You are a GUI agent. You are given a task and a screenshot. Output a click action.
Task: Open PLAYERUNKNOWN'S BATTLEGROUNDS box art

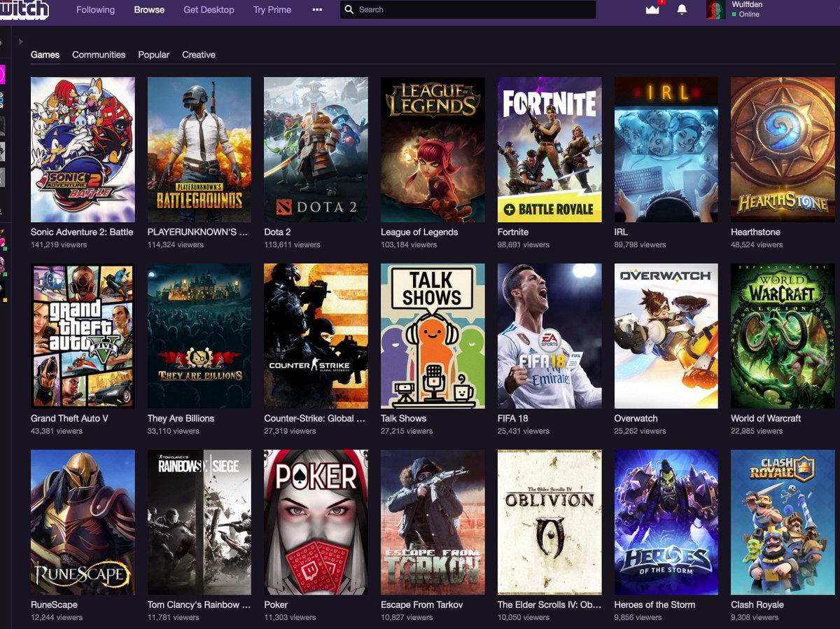click(x=199, y=150)
